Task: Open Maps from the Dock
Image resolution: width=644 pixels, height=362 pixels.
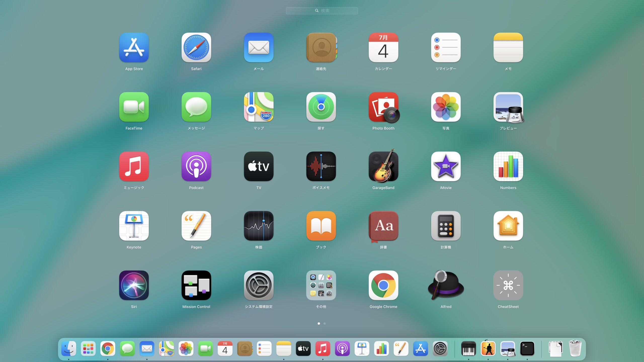Action: [x=166, y=349]
